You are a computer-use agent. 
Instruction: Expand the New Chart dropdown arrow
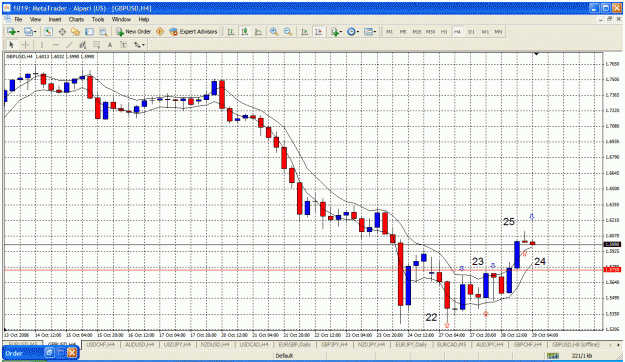[18, 31]
